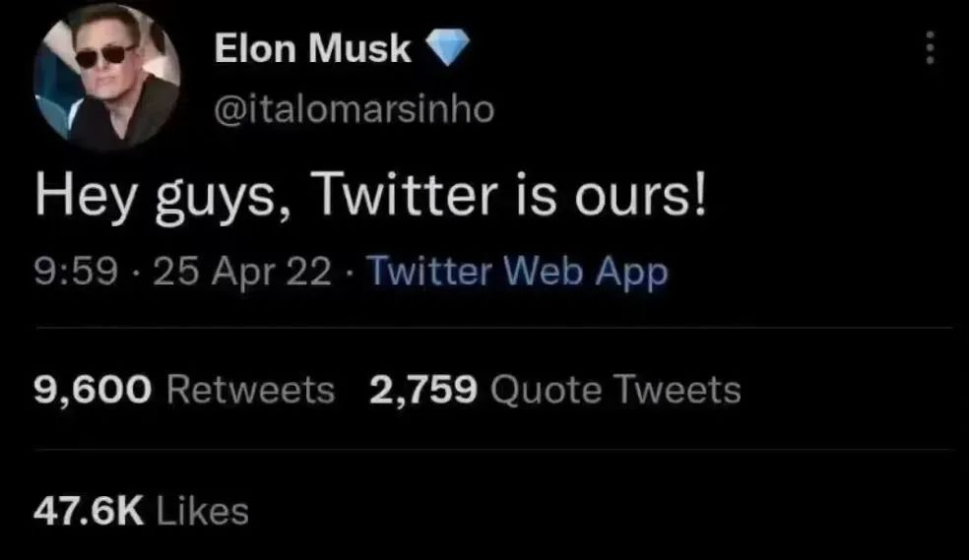This screenshot has height=560, width=969.
Task: Click the 9,600 retweet count number
Action: click(93, 391)
